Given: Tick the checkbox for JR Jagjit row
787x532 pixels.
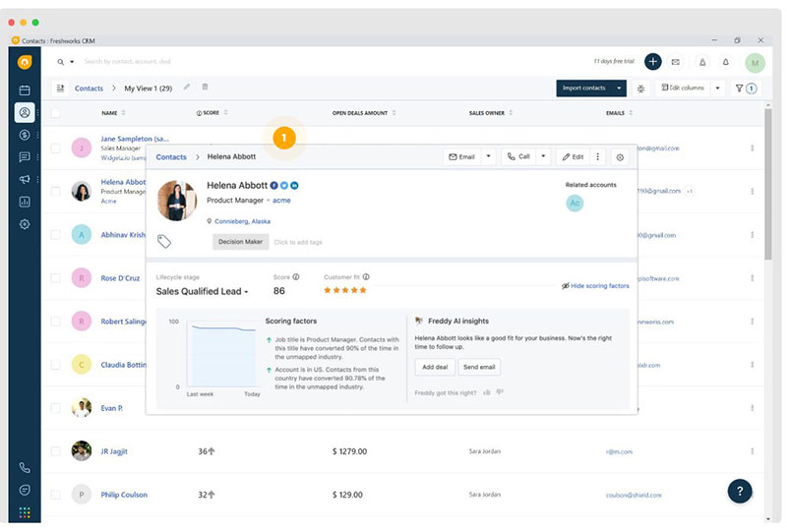Looking at the screenshot, I should [x=55, y=451].
